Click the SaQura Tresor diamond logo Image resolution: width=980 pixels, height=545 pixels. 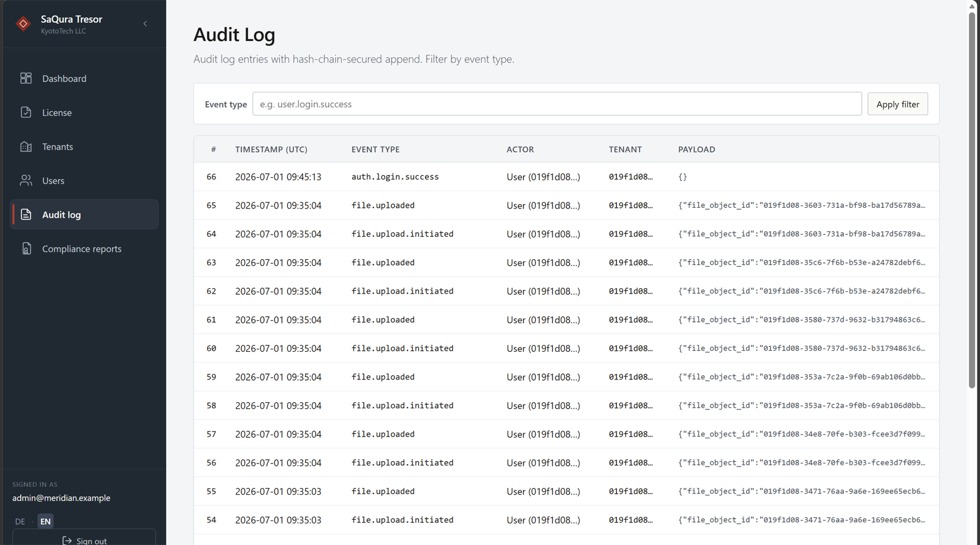pyautogui.click(x=23, y=24)
